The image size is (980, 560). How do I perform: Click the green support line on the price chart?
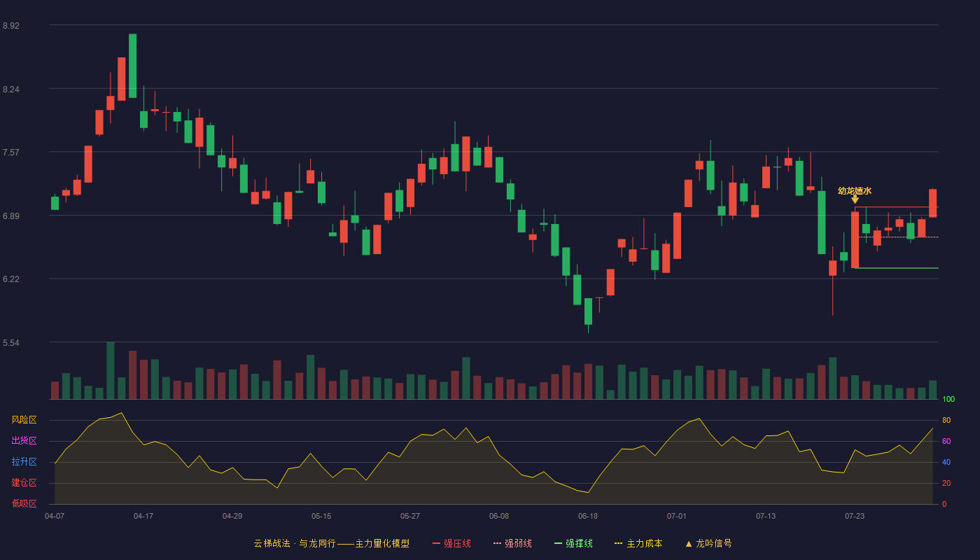click(x=897, y=268)
